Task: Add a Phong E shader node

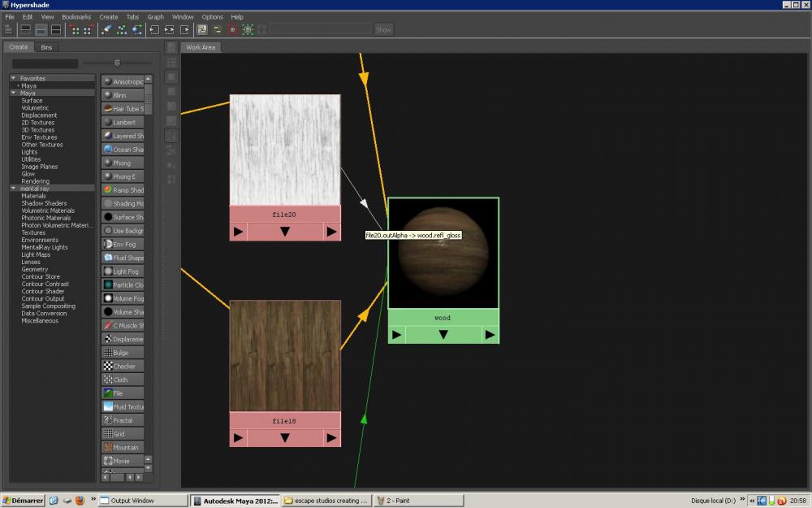Action: [x=122, y=176]
